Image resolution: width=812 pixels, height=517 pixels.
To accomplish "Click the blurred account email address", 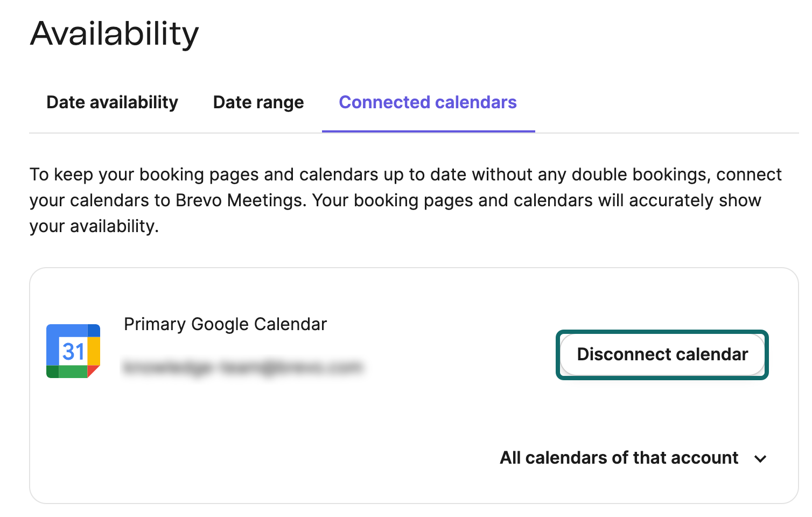I will tap(243, 367).
